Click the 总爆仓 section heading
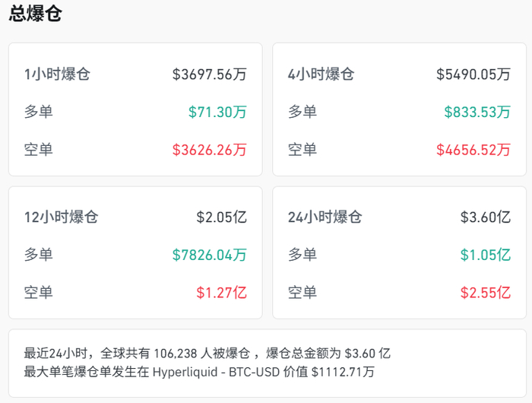 coord(36,14)
